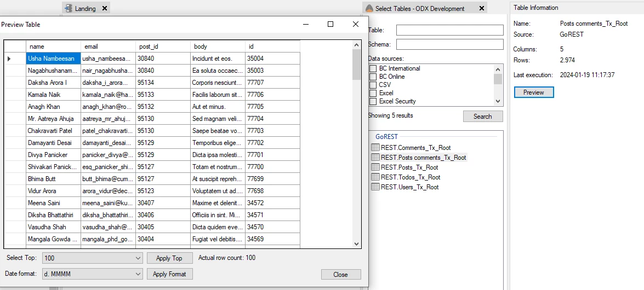Click the Select Tables tab orange icon
The height and width of the screenshot is (290, 644).
point(369,8)
